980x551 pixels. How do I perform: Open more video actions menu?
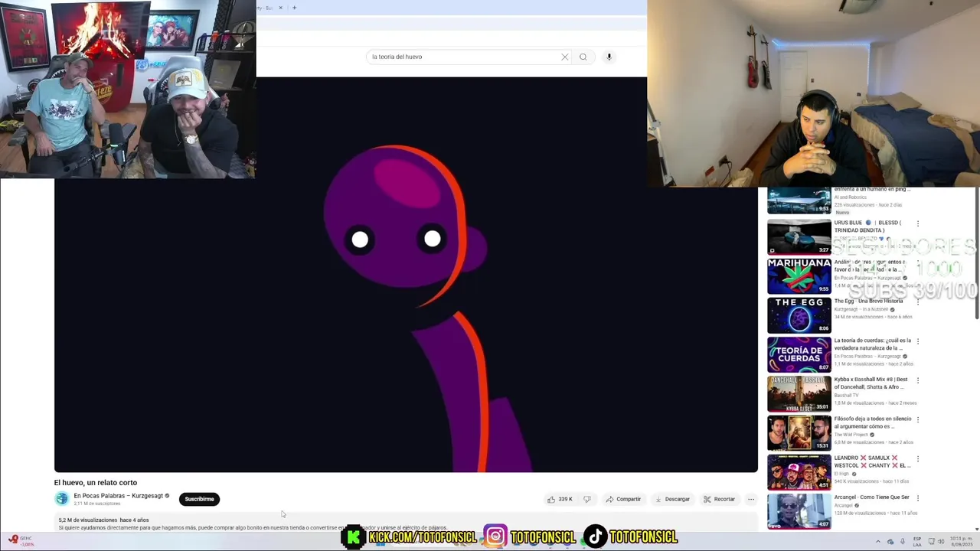point(751,499)
